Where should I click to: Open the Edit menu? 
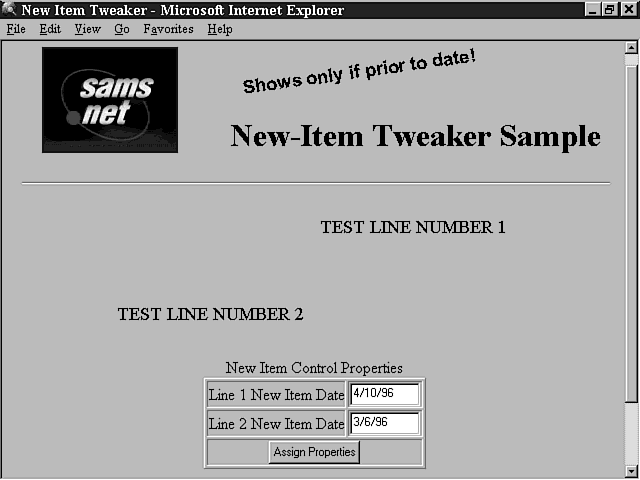(50, 29)
